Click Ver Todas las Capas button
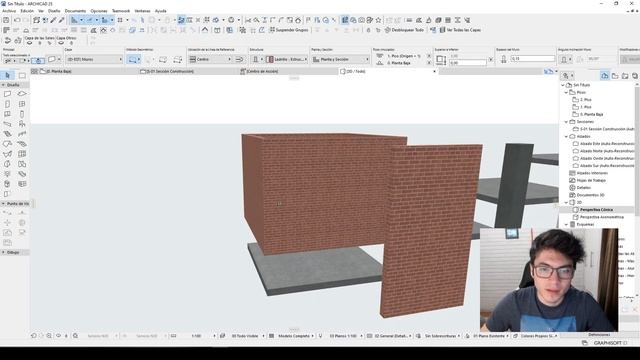640x360 pixels. pos(460,30)
